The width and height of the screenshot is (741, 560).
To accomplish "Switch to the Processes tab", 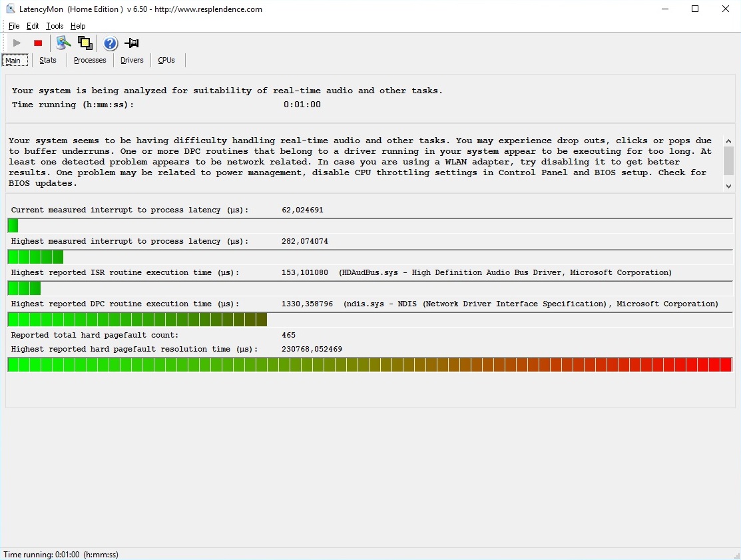I will coord(90,60).
